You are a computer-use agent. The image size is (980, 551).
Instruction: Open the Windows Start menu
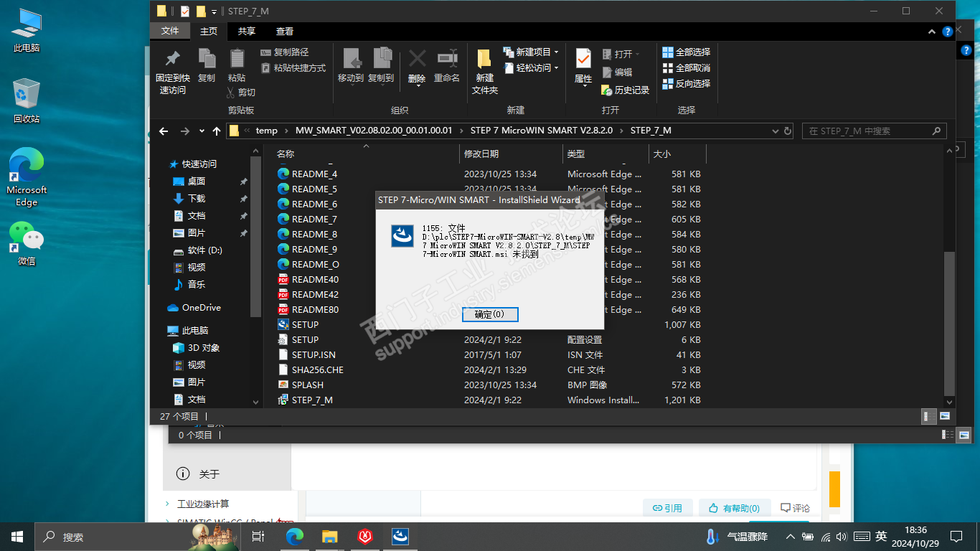pos(17,536)
